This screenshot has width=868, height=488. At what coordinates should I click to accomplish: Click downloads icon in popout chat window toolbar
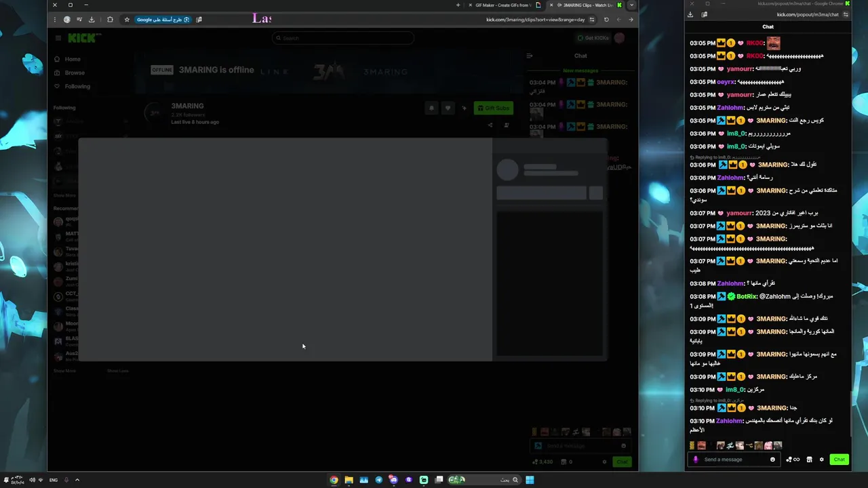[x=690, y=14]
